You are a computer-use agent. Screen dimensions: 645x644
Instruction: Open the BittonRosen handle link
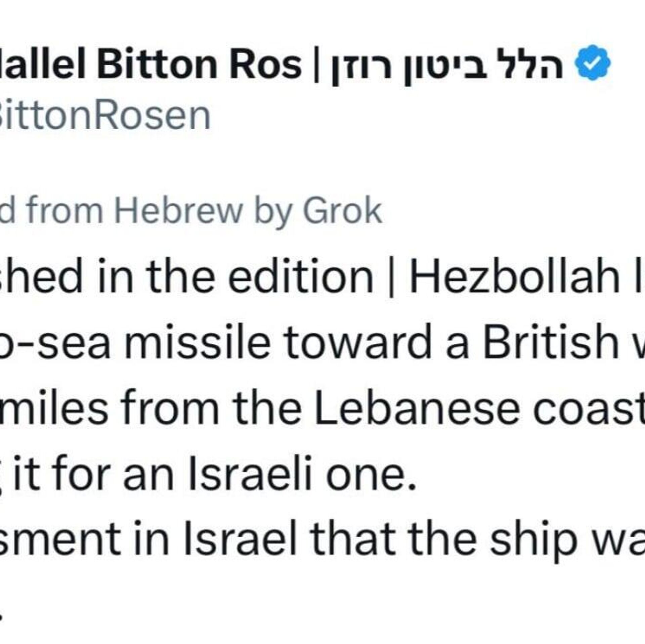pos(105,116)
